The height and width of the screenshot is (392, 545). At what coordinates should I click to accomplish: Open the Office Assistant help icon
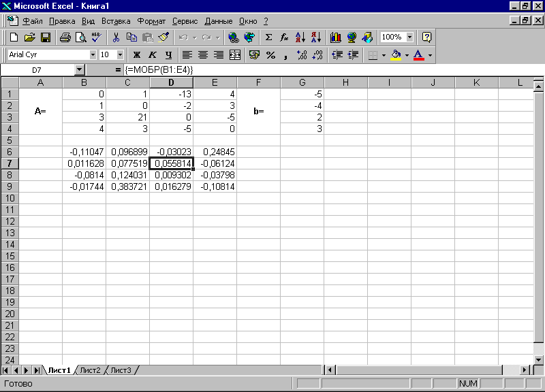[427, 37]
